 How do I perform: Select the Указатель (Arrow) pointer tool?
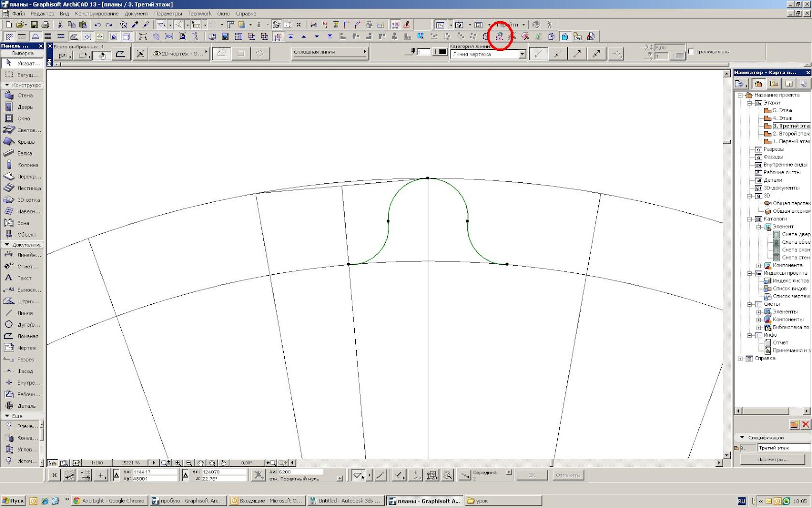(22, 63)
